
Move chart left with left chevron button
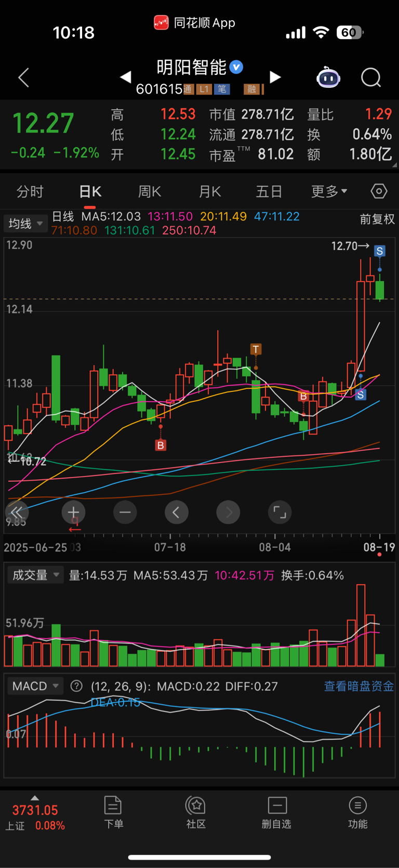tap(177, 512)
